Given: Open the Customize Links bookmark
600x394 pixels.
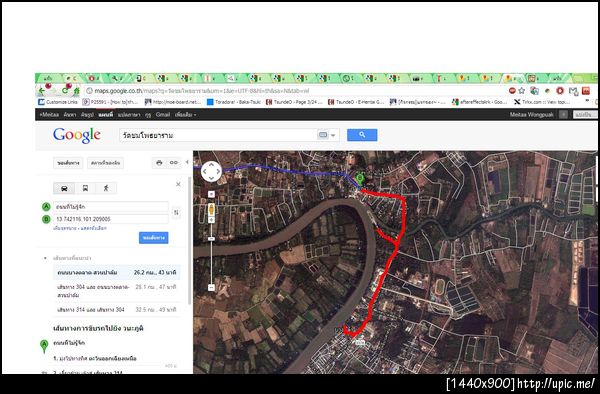Looking at the screenshot, I should coord(58,102).
